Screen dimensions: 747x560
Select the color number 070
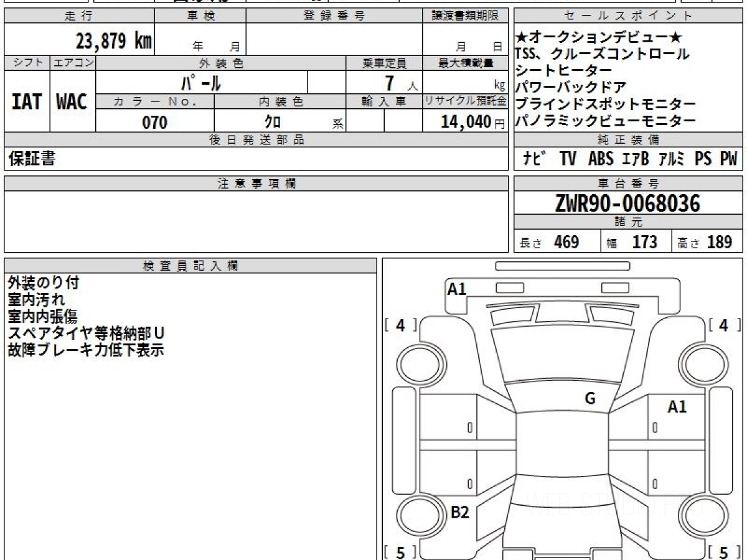(x=155, y=123)
